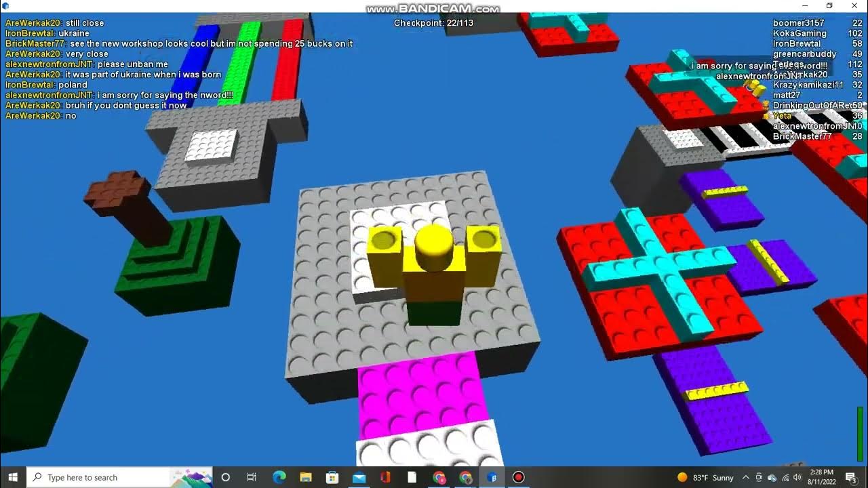868x488 pixels.
Task: Launch Microsoft Edge from the taskbar
Action: pos(279,477)
